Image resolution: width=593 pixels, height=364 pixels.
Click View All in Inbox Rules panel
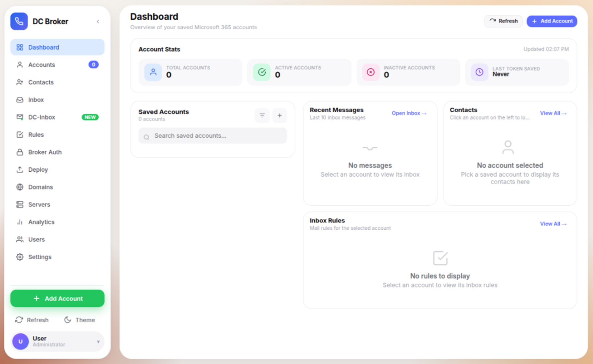(553, 224)
